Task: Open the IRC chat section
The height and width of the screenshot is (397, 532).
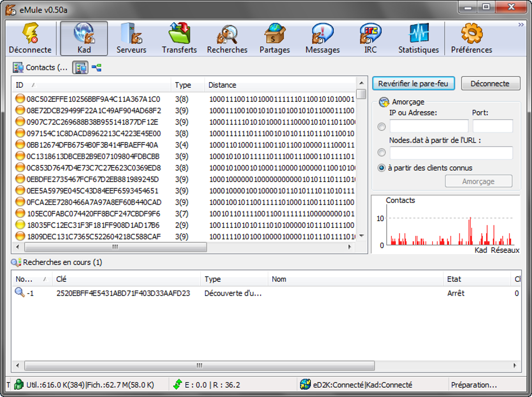Action: tap(370, 38)
